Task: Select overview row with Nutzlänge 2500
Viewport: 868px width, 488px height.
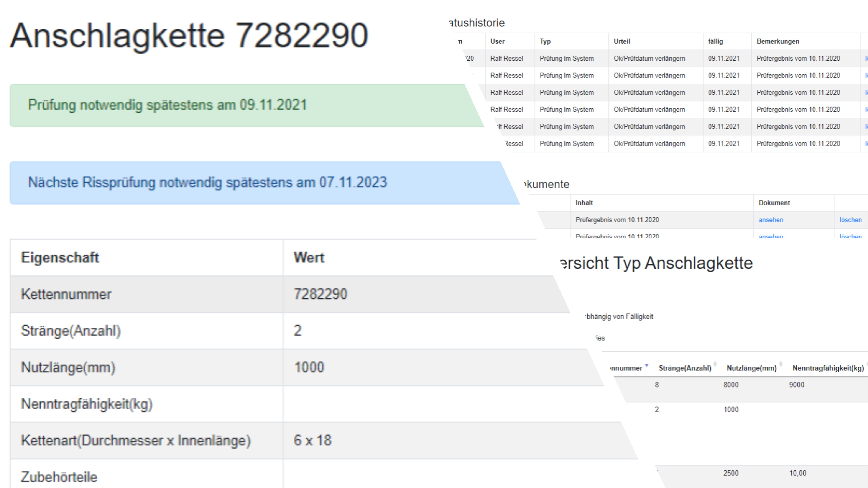Action: pyautogui.click(x=730, y=473)
